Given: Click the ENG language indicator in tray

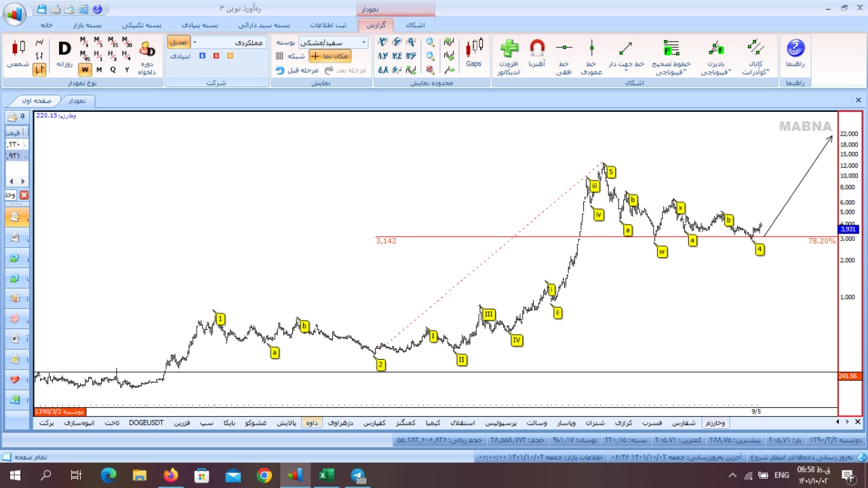Looking at the screenshot, I should click(781, 475).
